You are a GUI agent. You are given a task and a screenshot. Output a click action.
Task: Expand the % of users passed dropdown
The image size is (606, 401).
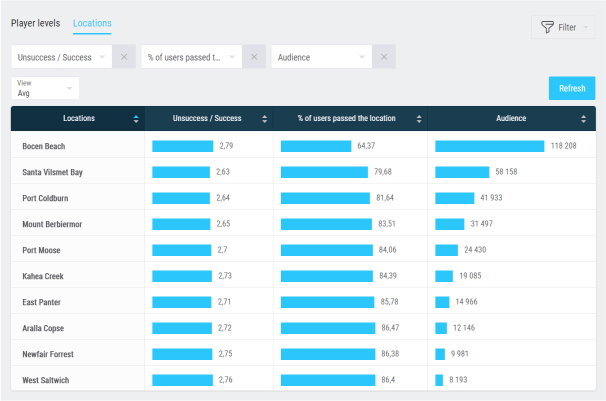pyautogui.click(x=191, y=58)
